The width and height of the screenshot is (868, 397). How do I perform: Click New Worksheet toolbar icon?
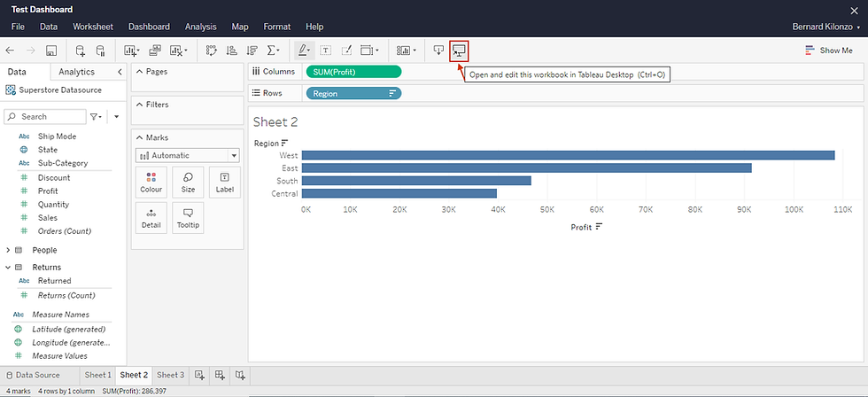pyautogui.click(x=132, y=51)
